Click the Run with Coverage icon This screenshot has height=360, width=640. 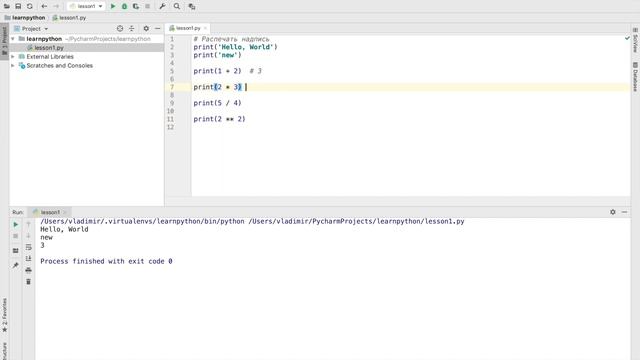pos(136,6)
